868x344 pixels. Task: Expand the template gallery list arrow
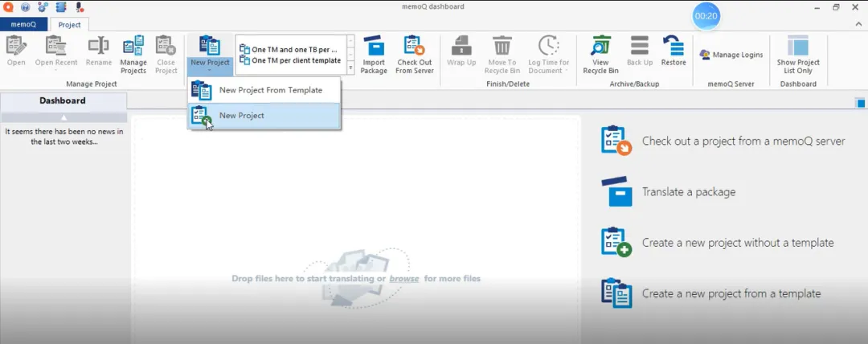[x=350, y=68]
